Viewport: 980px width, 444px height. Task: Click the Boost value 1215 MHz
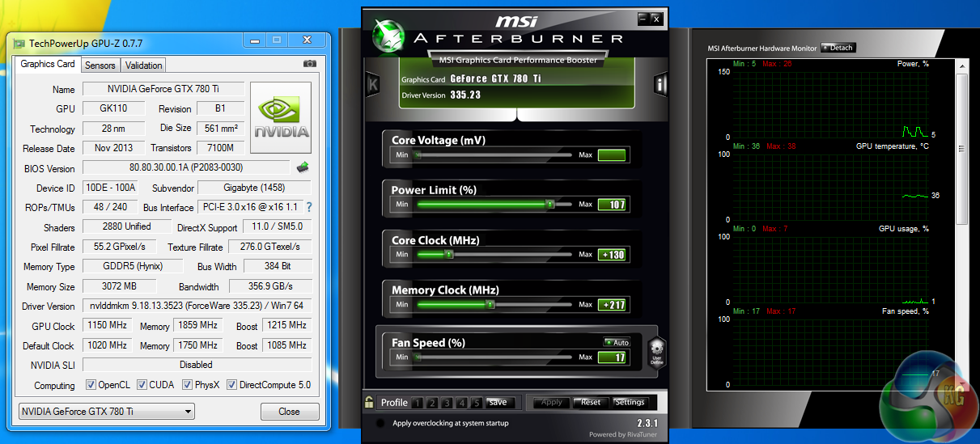[286, 326]
